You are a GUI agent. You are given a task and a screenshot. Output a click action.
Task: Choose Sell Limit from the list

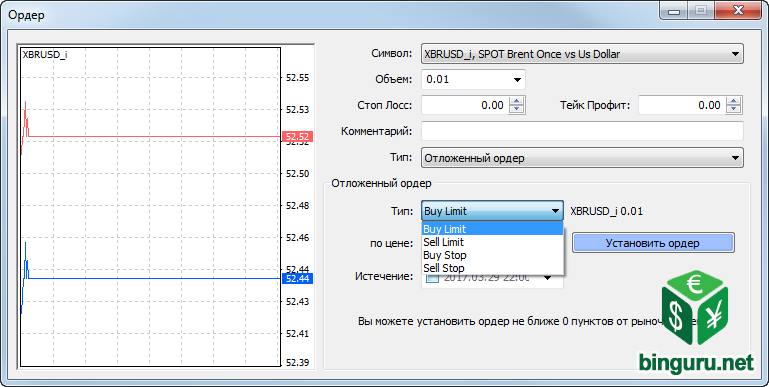pos(492,242)
